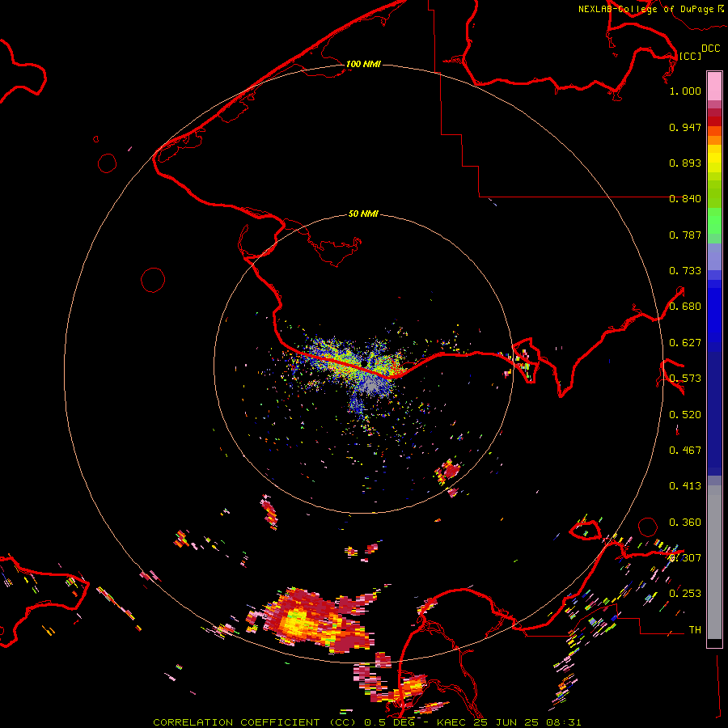
Task: Select the 100 NMI range ring label
Action: (x=363, y=64)
